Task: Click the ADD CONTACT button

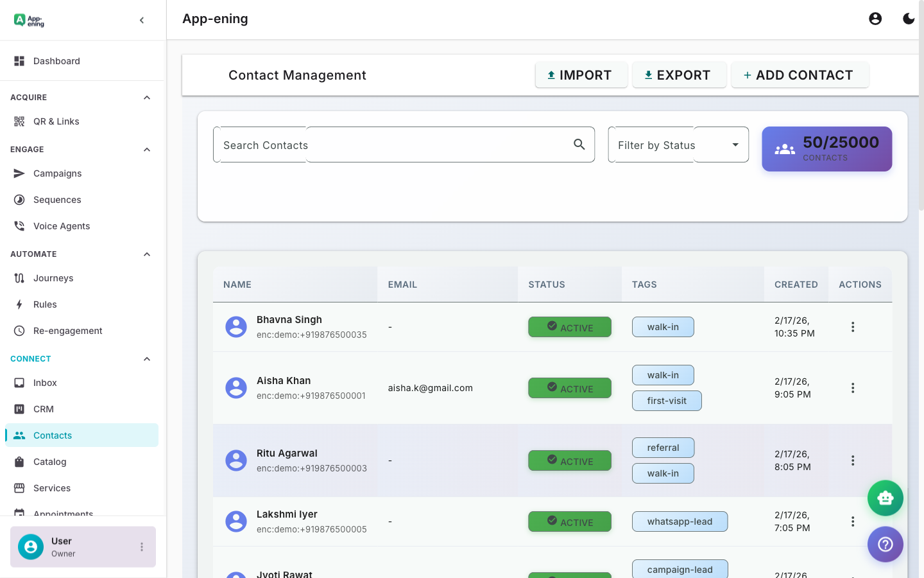Action: point(800,74)
